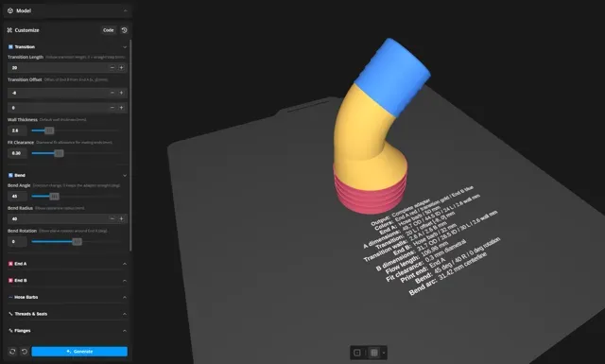Viewport: 605px width, 364px height.
Task: Collapse the Transition section chevron
Action: (x=125, y=47)
